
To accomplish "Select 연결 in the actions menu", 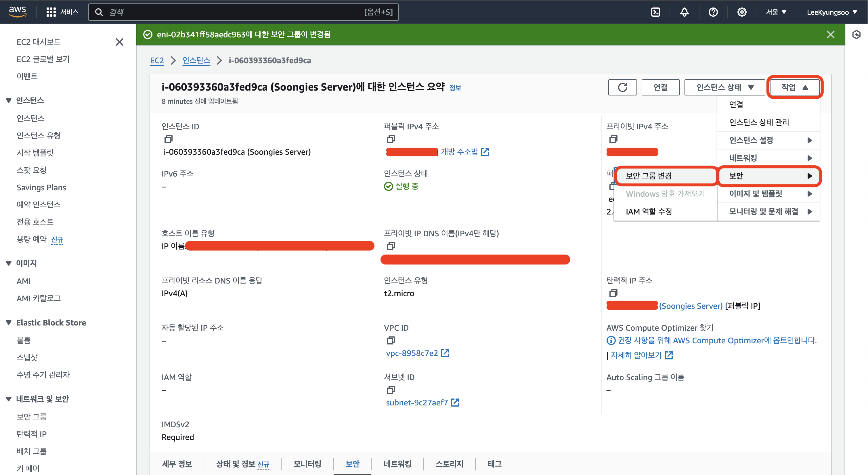I will [x=768, y=104].
